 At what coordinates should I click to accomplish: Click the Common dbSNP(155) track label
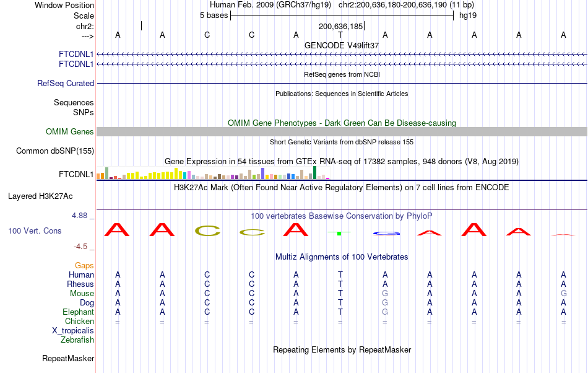pos(55,151)
